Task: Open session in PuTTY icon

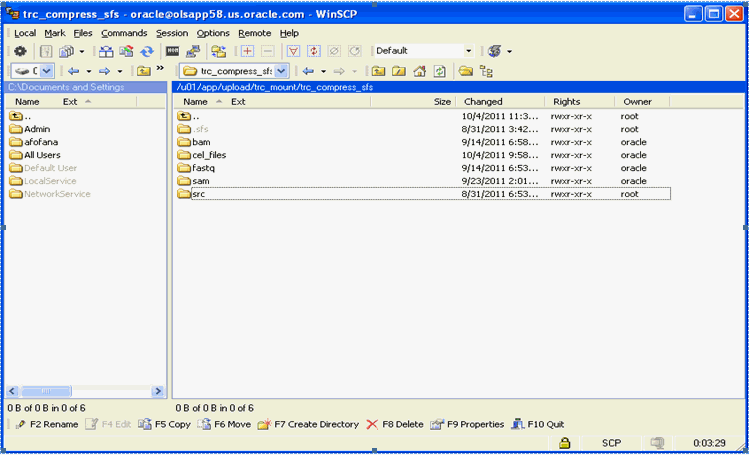Action: coord(193,51)
